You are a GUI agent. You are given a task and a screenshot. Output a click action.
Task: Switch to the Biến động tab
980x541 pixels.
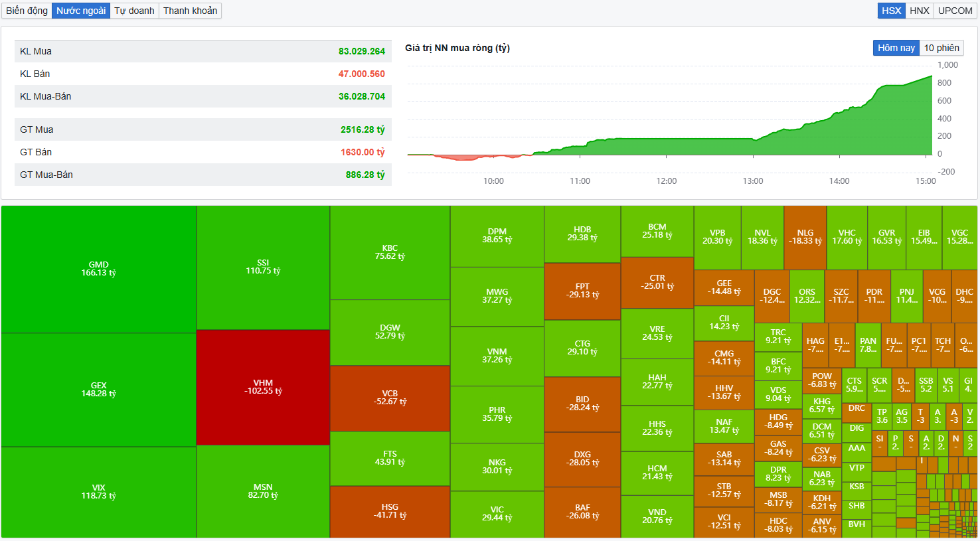point(27,11)
